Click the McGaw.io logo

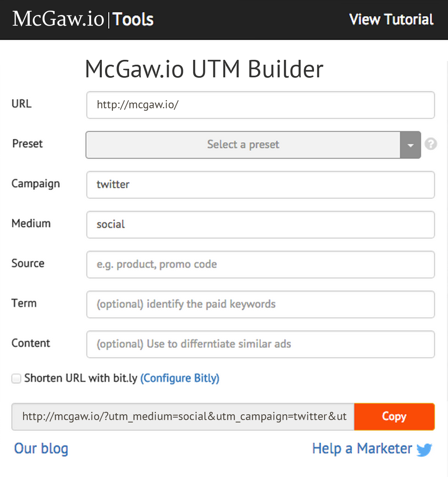point(57,19)
